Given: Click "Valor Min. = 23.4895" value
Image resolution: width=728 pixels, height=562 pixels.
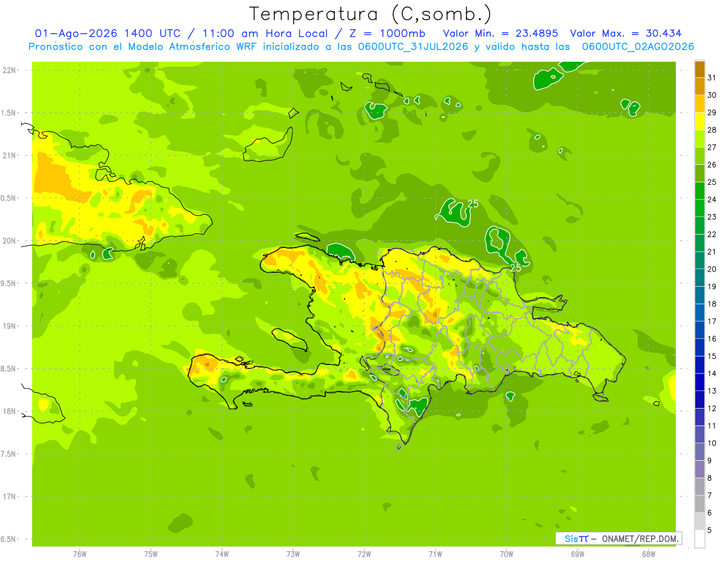Looking at the screenshot, I should point(501,33).
